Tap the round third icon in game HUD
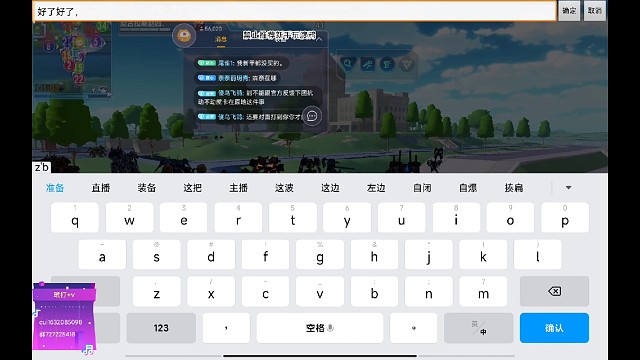The image size is (640, 360). pos(387,64)
